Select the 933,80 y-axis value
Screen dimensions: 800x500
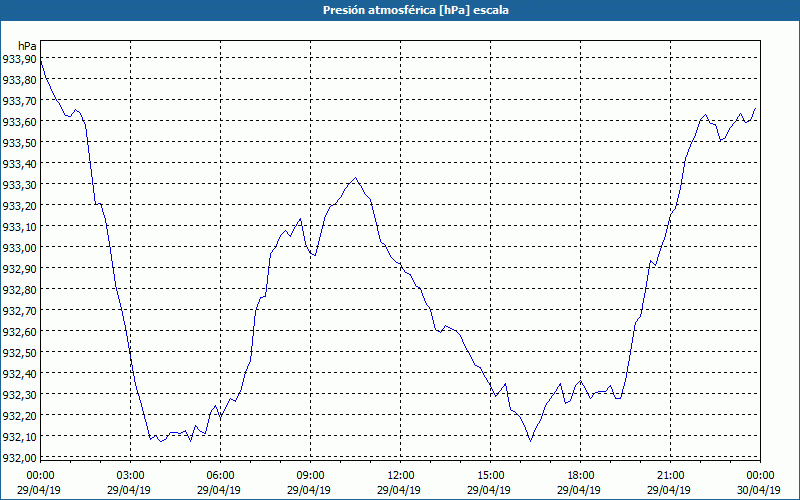pos(19,80)
